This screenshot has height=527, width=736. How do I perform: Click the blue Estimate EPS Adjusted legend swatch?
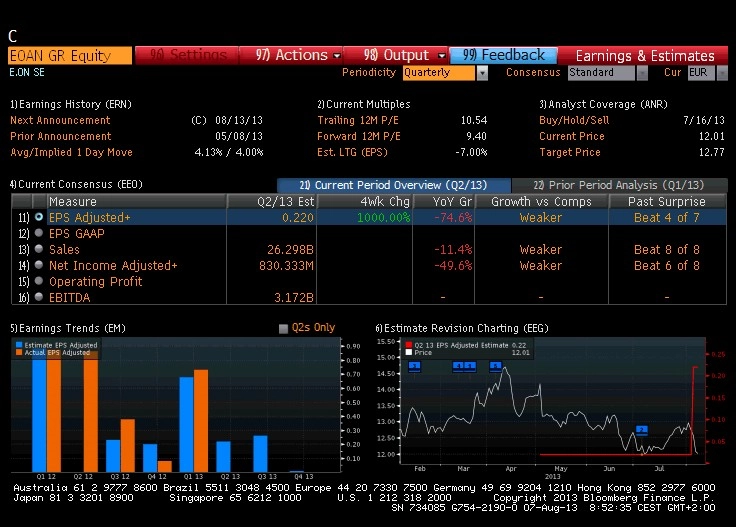[x=19, y=345]
